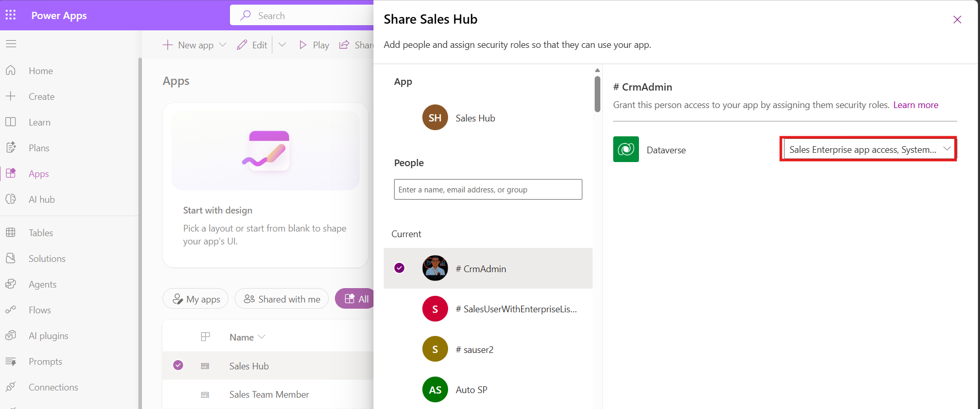This screenshot has height=409, width=980.
Task: Open Tables grid icon in sidebar
Action: click(11, 233)
